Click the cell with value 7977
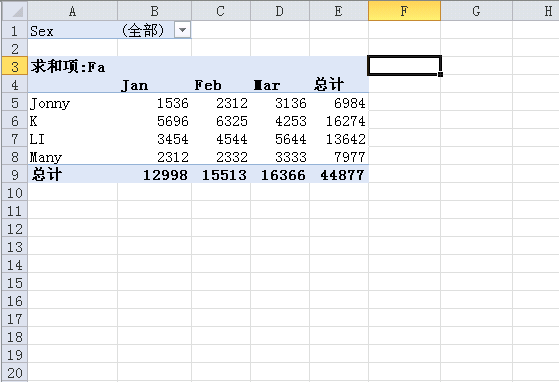 339,156
